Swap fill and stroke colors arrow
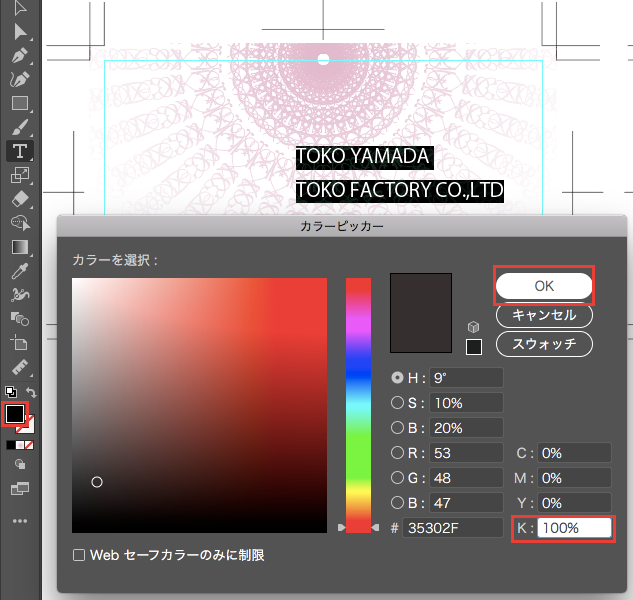The width and height of the screenshot is (633, 600). click(x=31, y=393)
